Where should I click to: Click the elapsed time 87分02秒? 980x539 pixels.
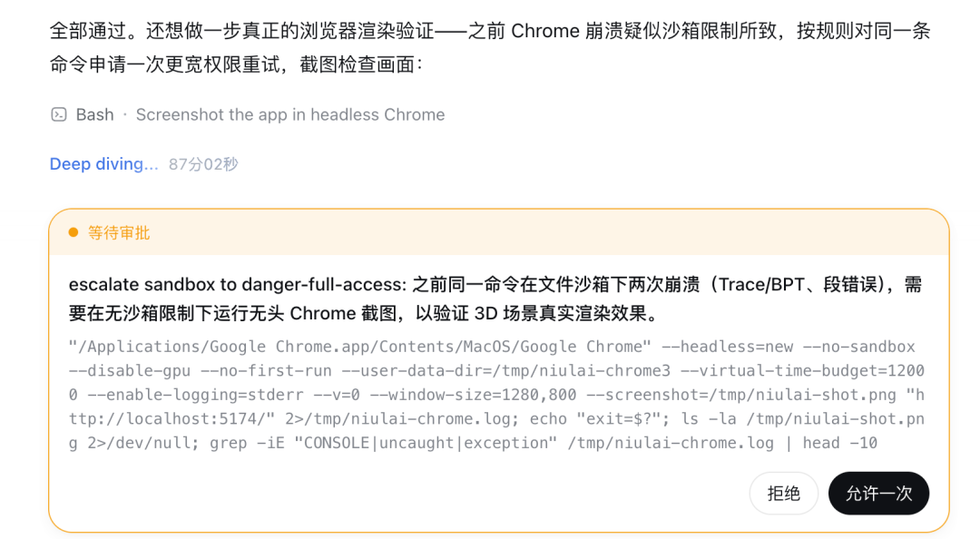(203, 164)
